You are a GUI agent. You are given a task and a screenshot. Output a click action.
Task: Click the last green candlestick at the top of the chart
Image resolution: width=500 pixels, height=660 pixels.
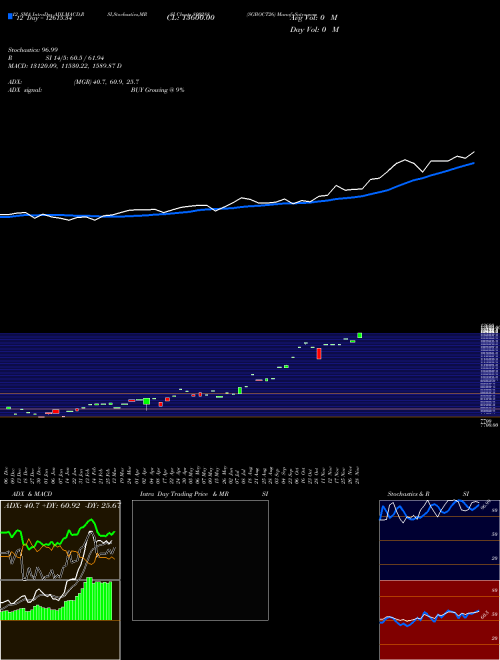click(359, 335)
